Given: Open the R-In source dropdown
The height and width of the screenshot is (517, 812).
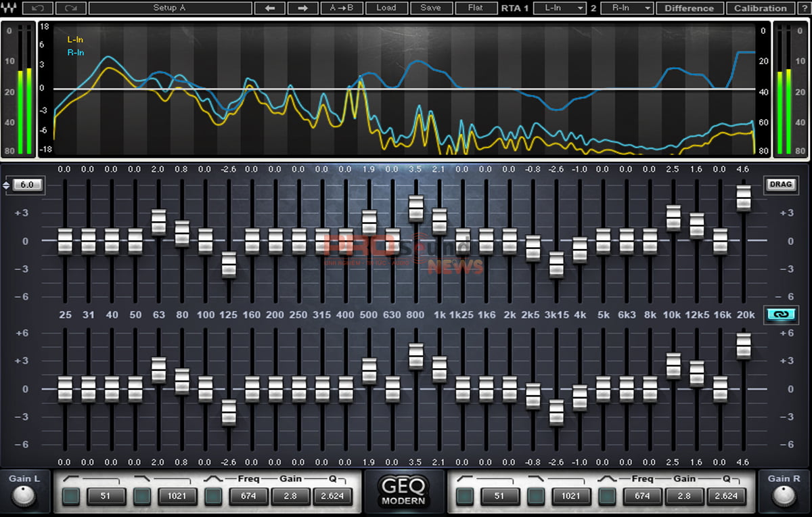Looking at the screenshot, I should click(626, 7).
